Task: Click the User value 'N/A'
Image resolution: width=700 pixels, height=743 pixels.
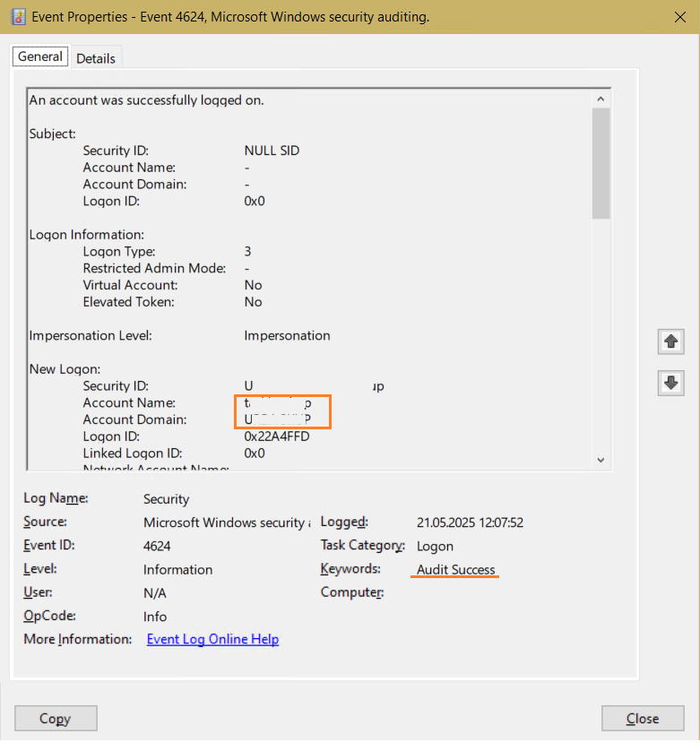Action: click(155, 593)
